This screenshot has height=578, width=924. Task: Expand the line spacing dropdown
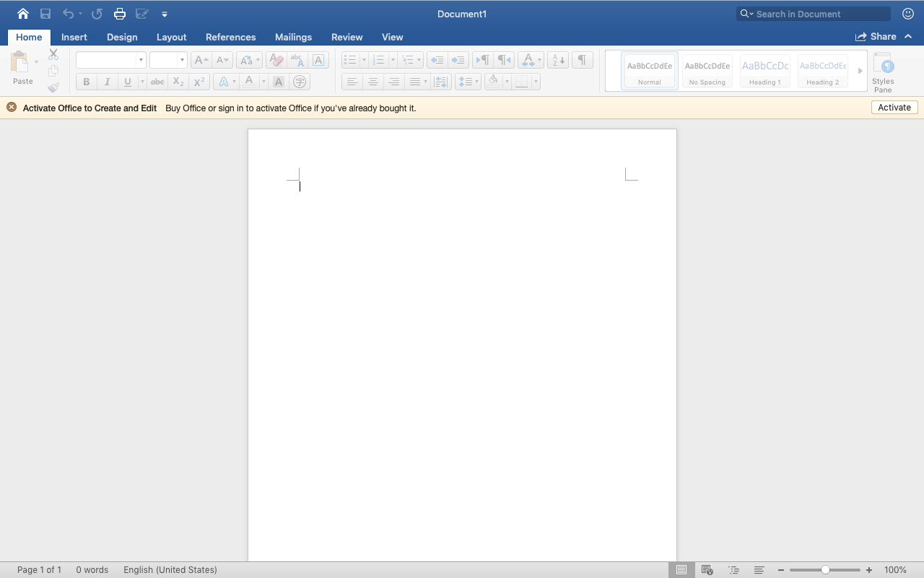pos(476,82)
